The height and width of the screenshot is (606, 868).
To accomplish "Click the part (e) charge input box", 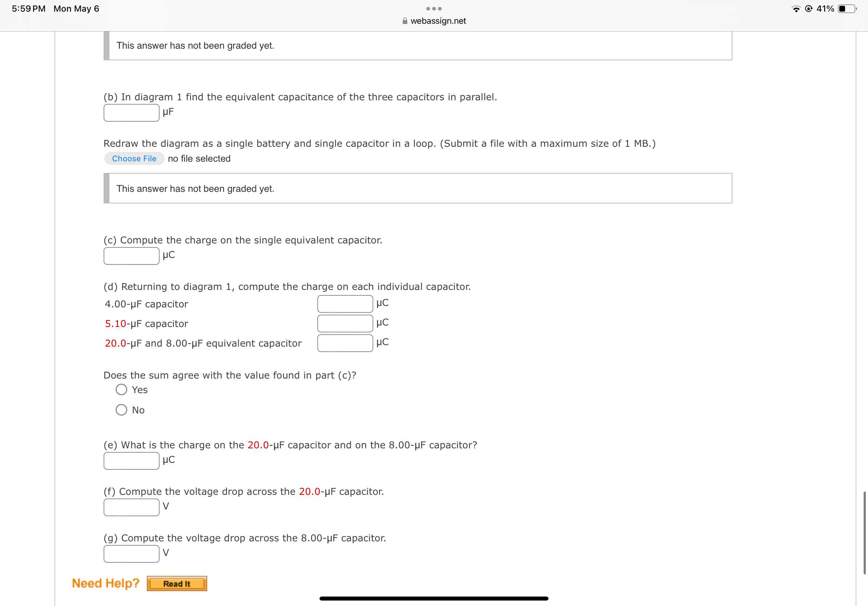I will [x=132, y=461].
